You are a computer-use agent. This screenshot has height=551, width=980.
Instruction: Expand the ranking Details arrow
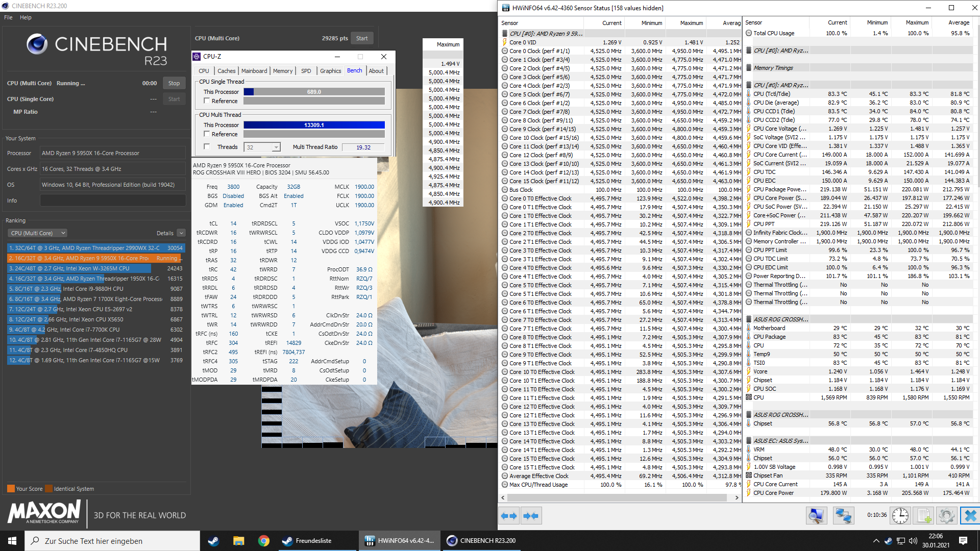pos(181,233)
